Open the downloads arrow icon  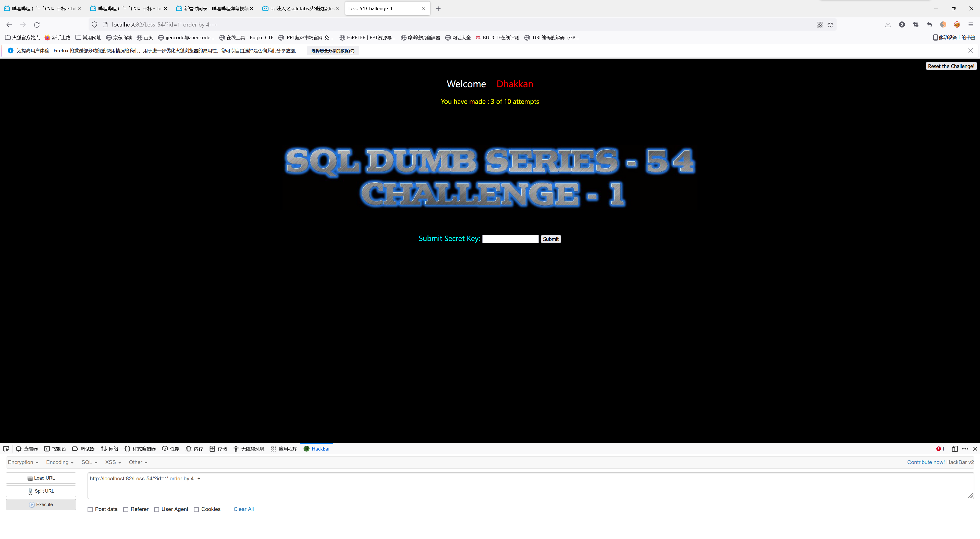pyautogui.click(x=888, y=25)
